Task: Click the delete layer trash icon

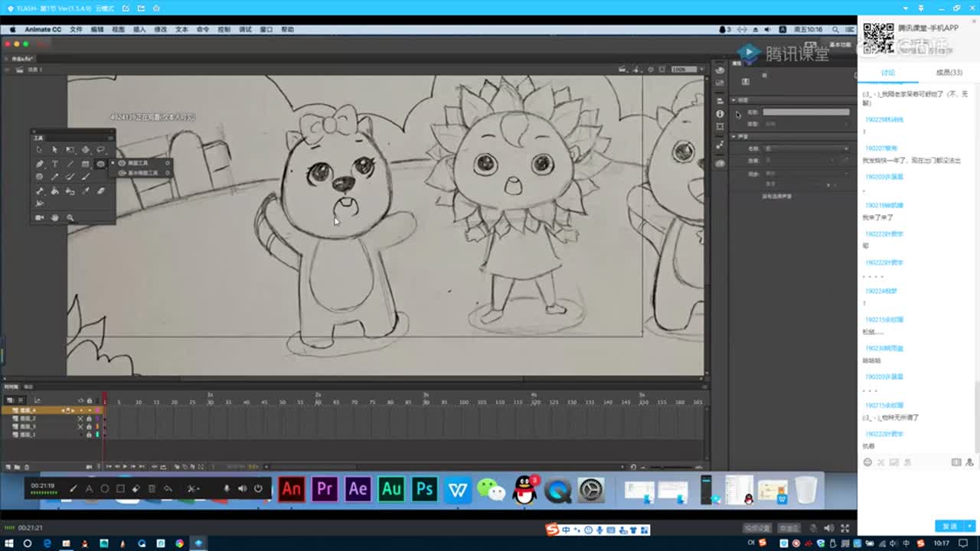Action: (x=27, y=467)
